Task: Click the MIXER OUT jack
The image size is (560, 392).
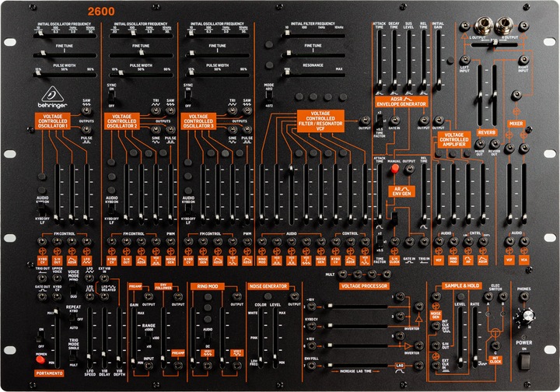Action: [480, 144]
